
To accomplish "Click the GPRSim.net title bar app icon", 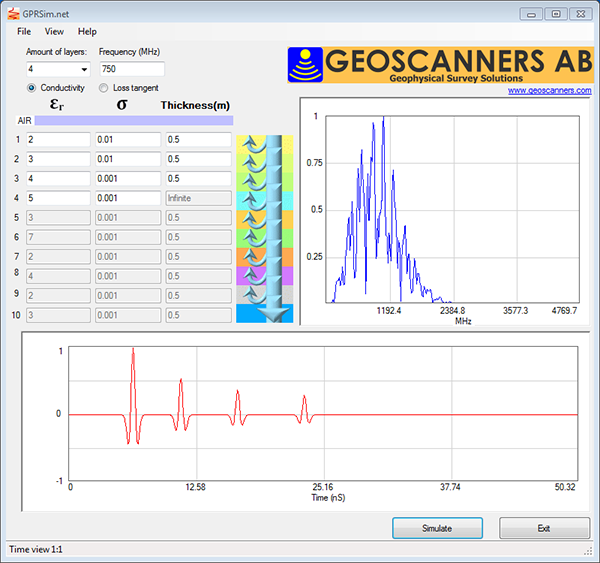I will pos(13,14).
